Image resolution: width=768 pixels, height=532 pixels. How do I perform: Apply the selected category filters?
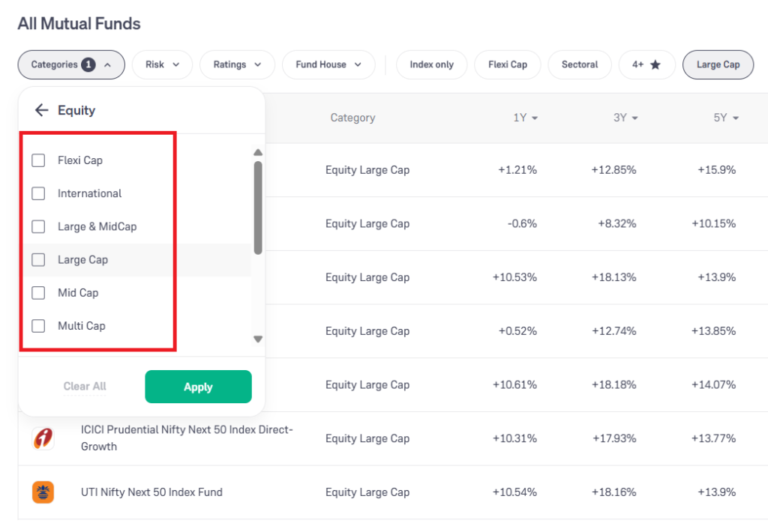[198, 387]
